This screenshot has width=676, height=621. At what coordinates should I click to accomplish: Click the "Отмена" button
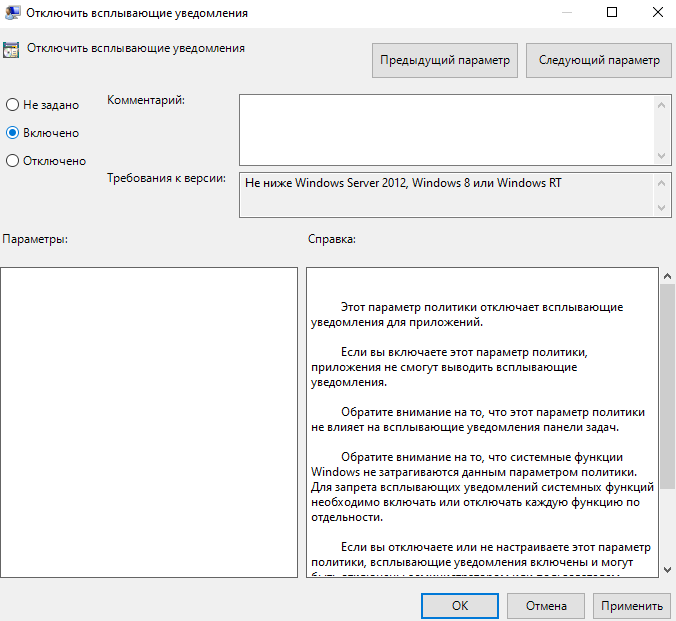click(x=546, y=606)
